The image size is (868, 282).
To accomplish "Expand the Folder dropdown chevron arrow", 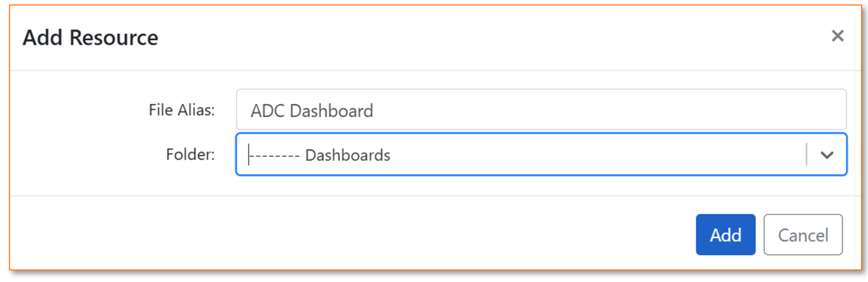I will [827, 155].
